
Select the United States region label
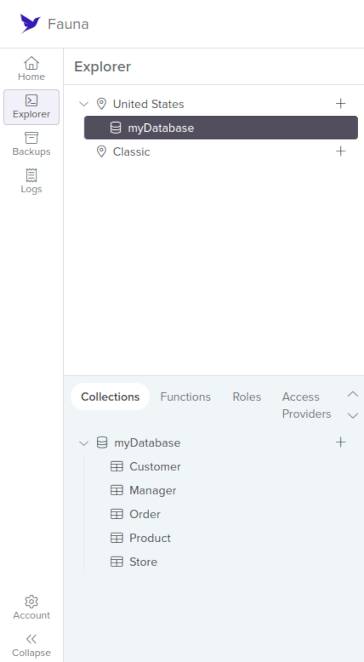[148, 104]
